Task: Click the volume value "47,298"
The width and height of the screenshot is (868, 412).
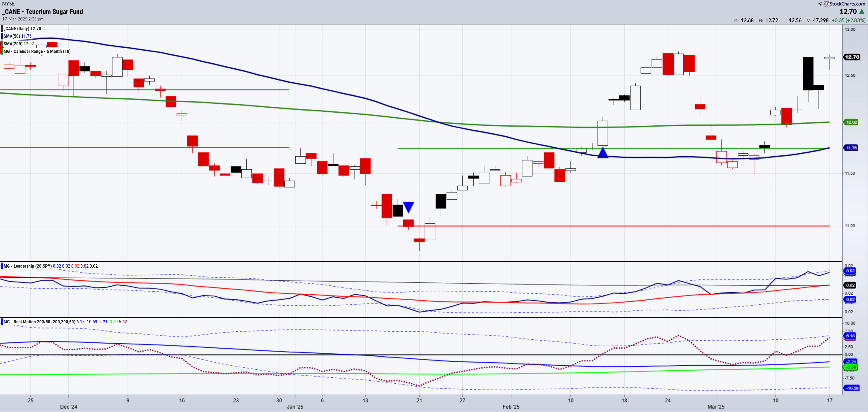Action: click(820, 20)
